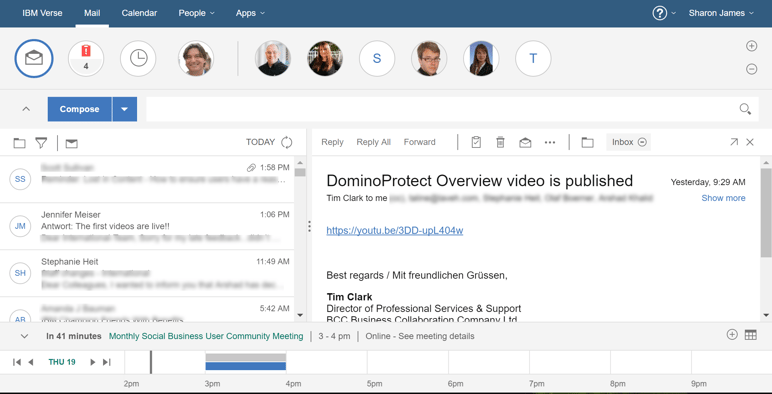Click the attachment paperclip on first message
Image resolution: width=772 pixels, height=394 pixels.
pos(251,167)
